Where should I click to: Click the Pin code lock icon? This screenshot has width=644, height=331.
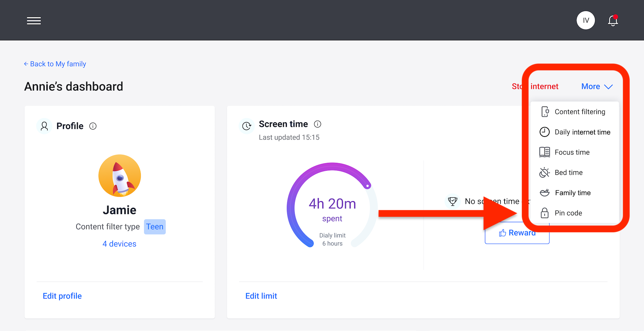[x=545, y=213]
